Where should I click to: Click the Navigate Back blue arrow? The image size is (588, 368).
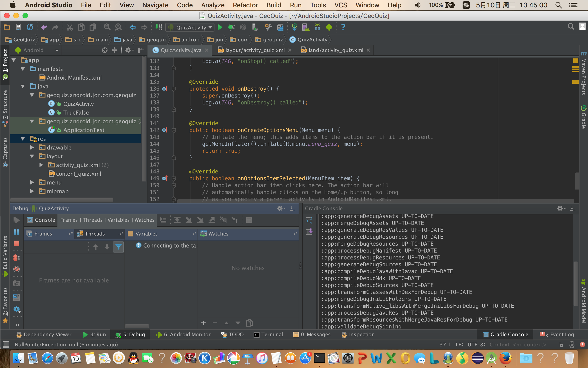(x=133, y=27)
